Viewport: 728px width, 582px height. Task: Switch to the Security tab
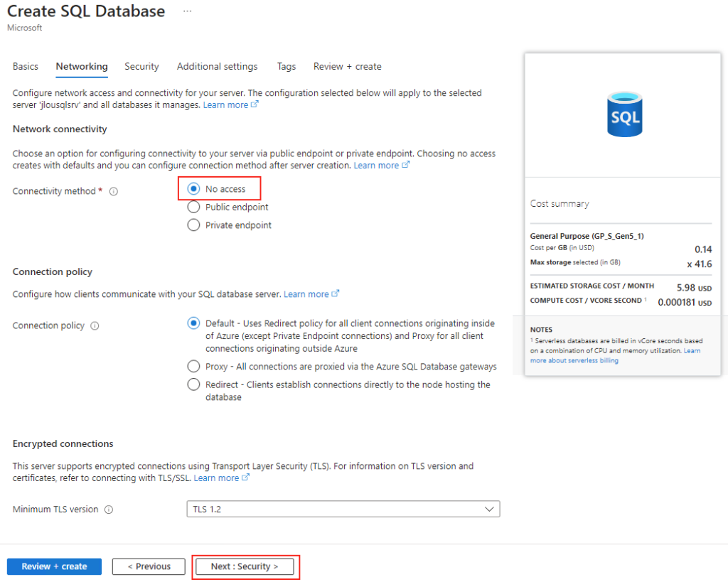coord(141,66)
